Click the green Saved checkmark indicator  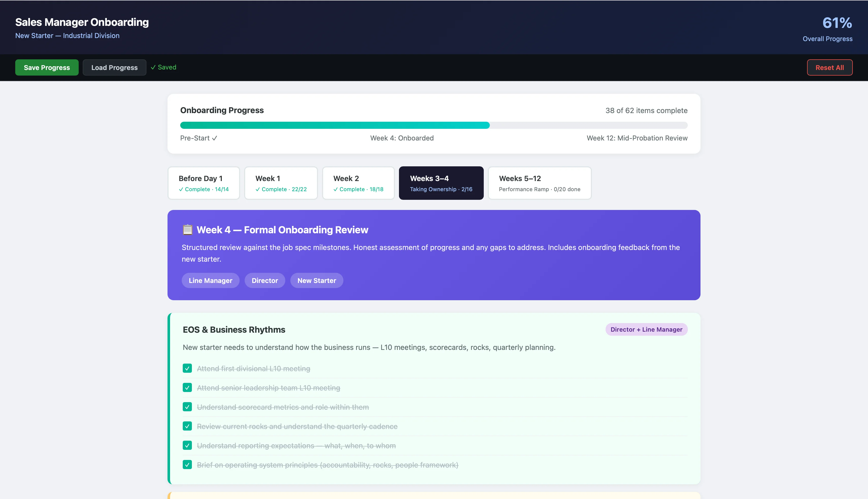[x=164, y=67]
